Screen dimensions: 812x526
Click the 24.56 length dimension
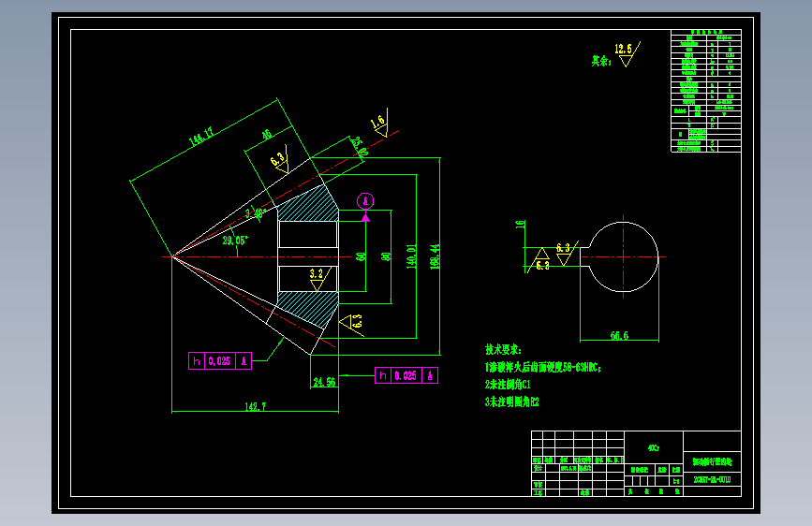(x=324, y=382)
